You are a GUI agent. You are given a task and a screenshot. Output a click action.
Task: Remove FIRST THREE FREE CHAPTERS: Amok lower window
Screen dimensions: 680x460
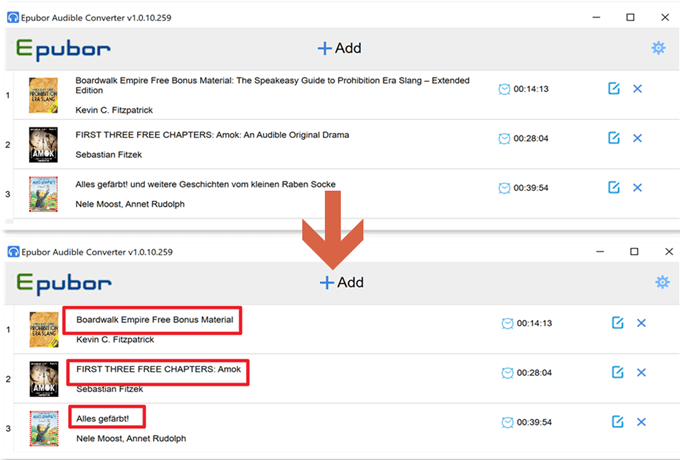coord(641,372)
